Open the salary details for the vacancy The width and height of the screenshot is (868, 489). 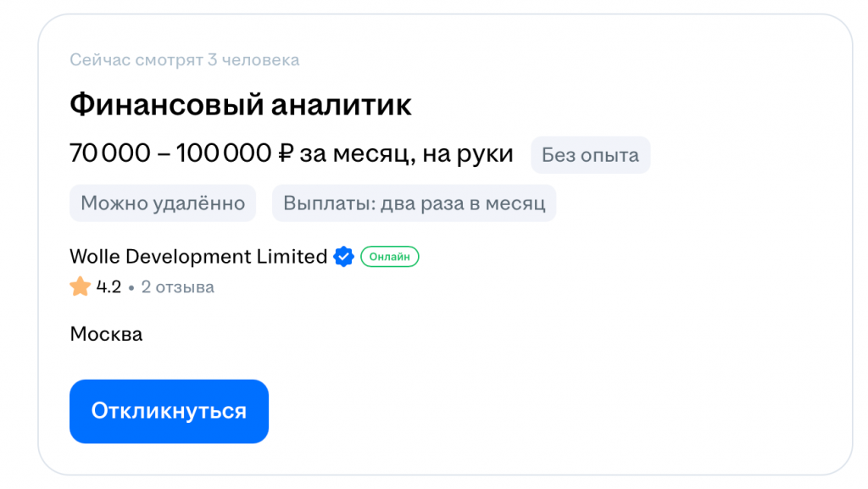(x=291, y=153)
